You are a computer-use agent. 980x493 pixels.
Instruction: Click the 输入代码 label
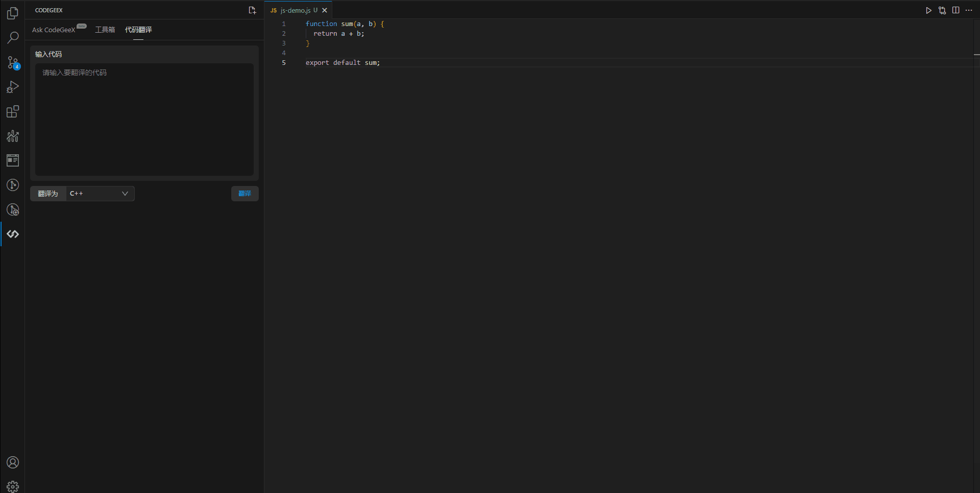pos(48,54)
